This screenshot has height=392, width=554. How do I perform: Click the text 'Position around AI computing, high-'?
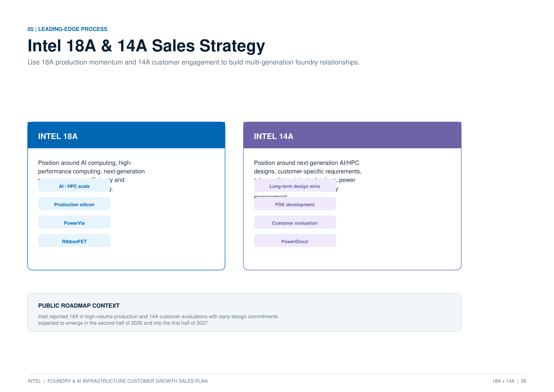coord(85,163)
